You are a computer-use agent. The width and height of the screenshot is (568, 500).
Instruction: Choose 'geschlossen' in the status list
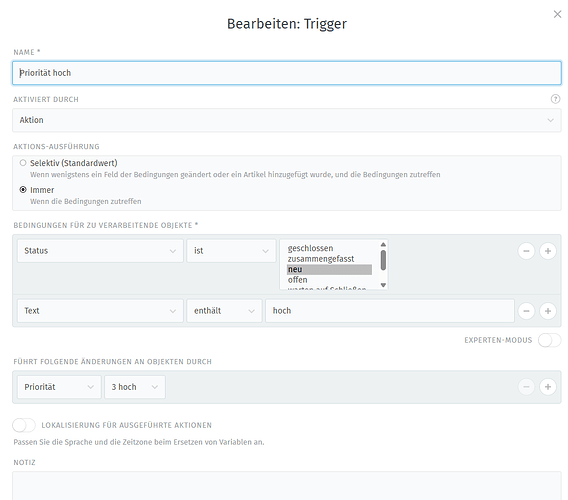pos(310,248)
